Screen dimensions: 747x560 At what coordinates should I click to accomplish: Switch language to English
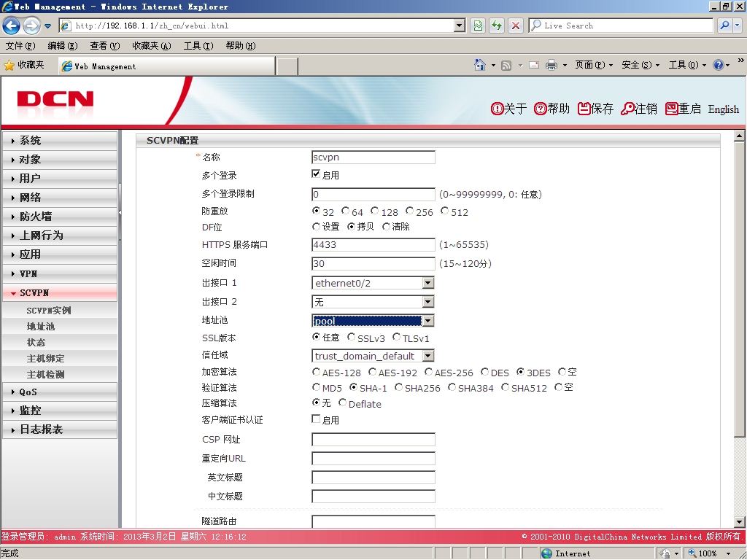(x=723, y=109)
